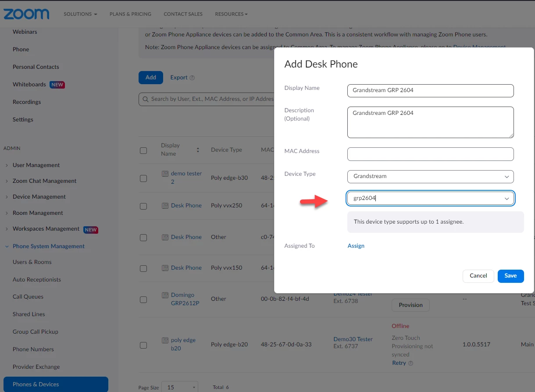The width and height of the screenshot is (535, 392).
Task: Open Call Queues
Action: [28, 297]
